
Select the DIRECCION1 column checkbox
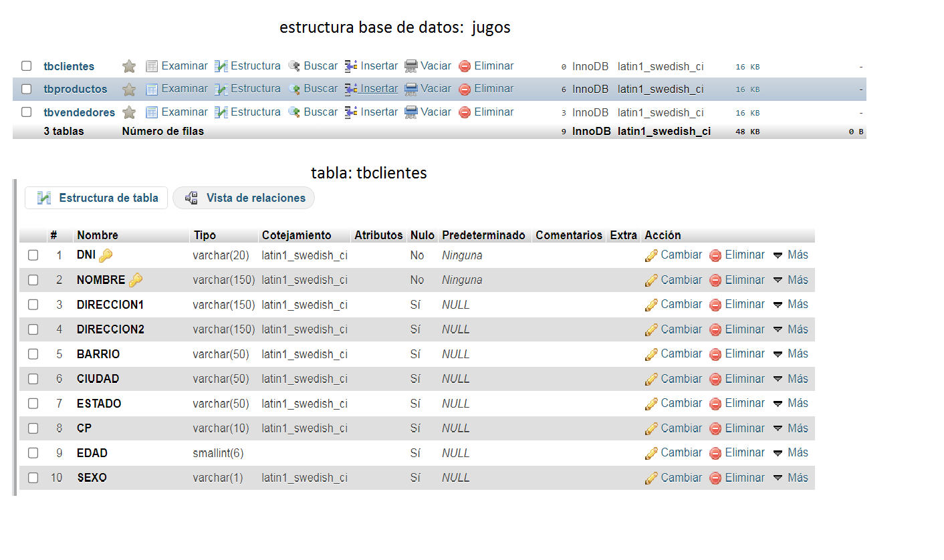33,305
